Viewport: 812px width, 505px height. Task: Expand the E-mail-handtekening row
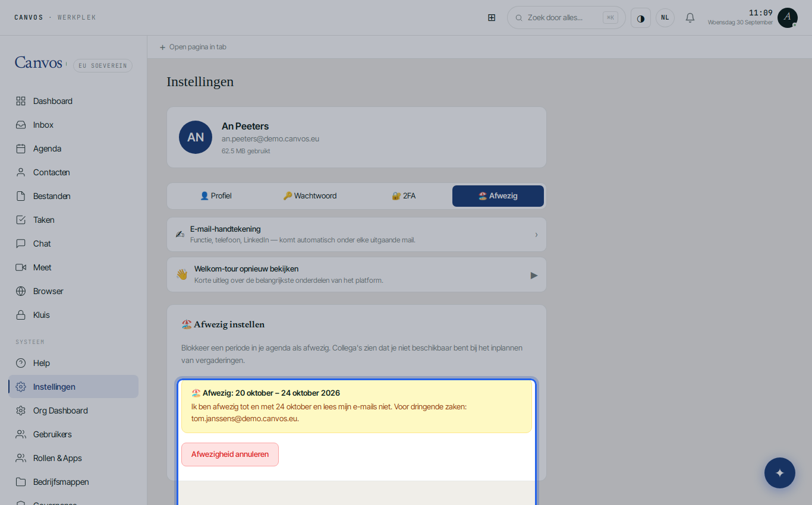[x=357, y=234]
